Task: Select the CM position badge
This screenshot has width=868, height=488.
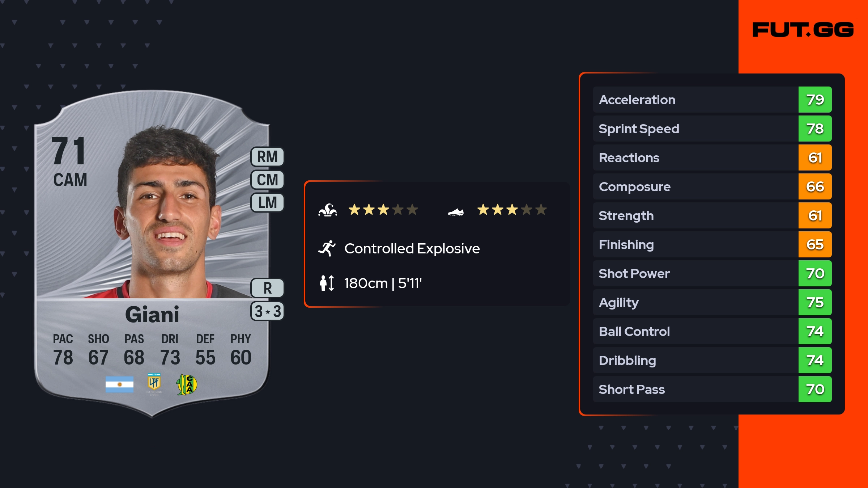Action: [267, 180]
